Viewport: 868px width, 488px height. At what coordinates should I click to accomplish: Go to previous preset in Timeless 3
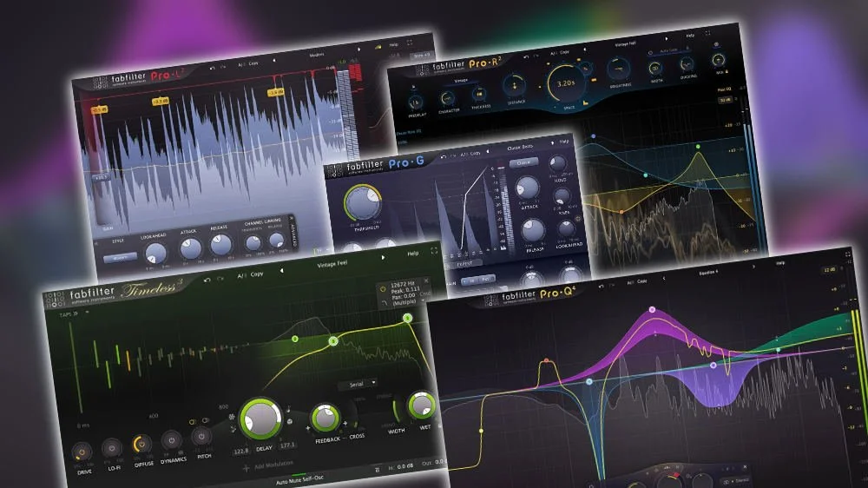281,271
